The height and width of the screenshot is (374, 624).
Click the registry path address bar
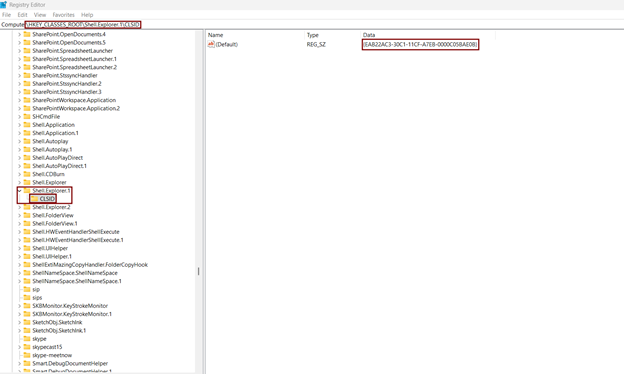[312, 25]
